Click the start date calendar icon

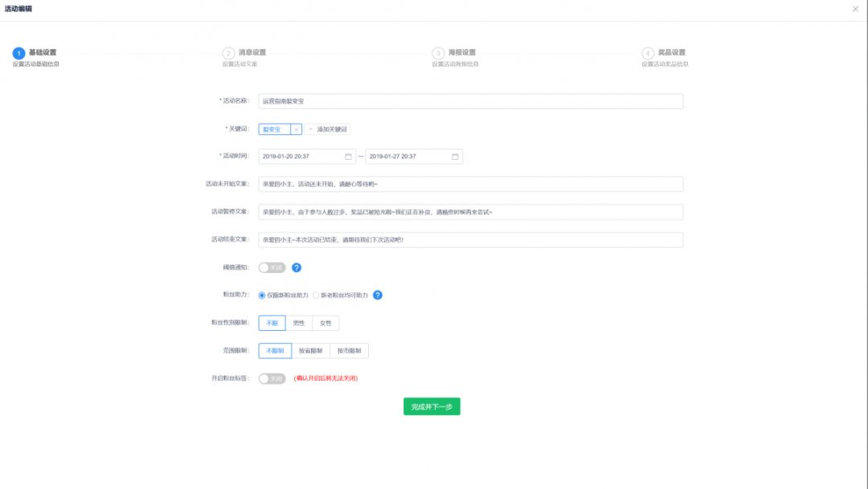click(348, 157)
